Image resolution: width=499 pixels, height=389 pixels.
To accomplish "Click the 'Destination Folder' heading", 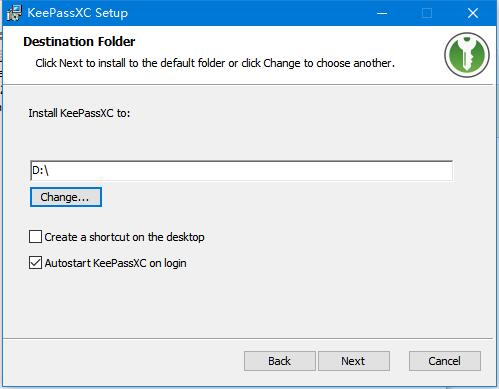I will point(79,42).
